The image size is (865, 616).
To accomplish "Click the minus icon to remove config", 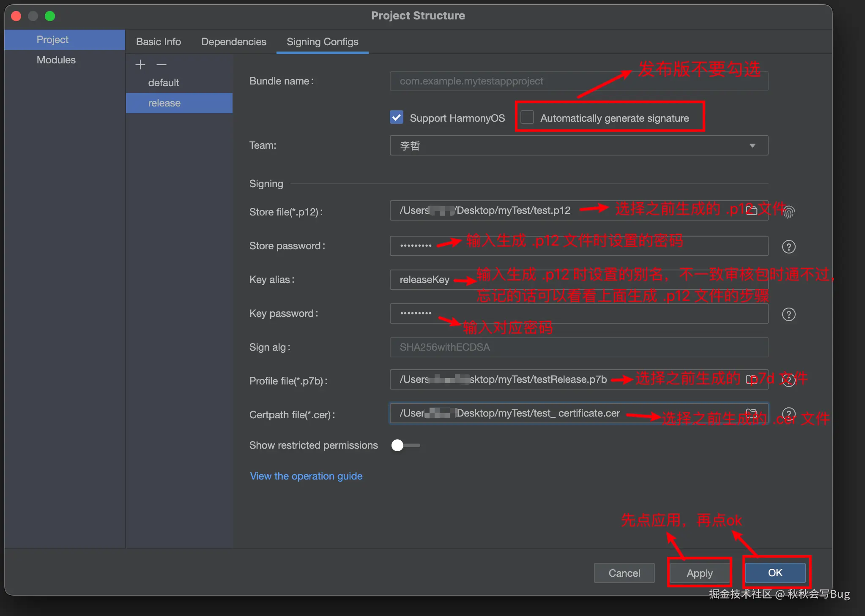I will [162, 65].
